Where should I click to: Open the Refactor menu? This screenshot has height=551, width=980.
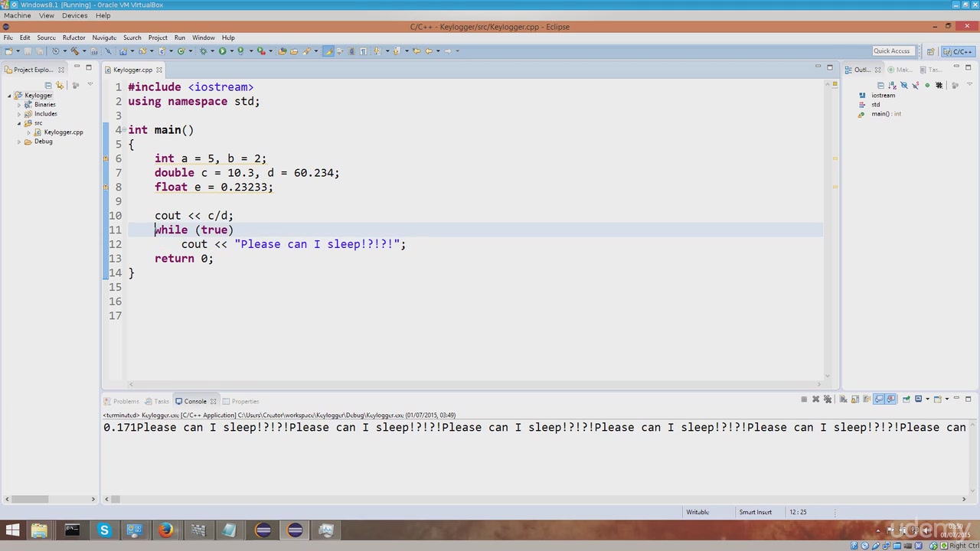73,37
